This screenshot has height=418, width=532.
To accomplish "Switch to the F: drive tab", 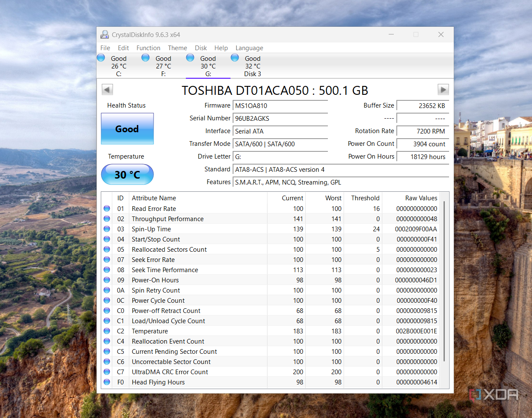I will 163,66.
